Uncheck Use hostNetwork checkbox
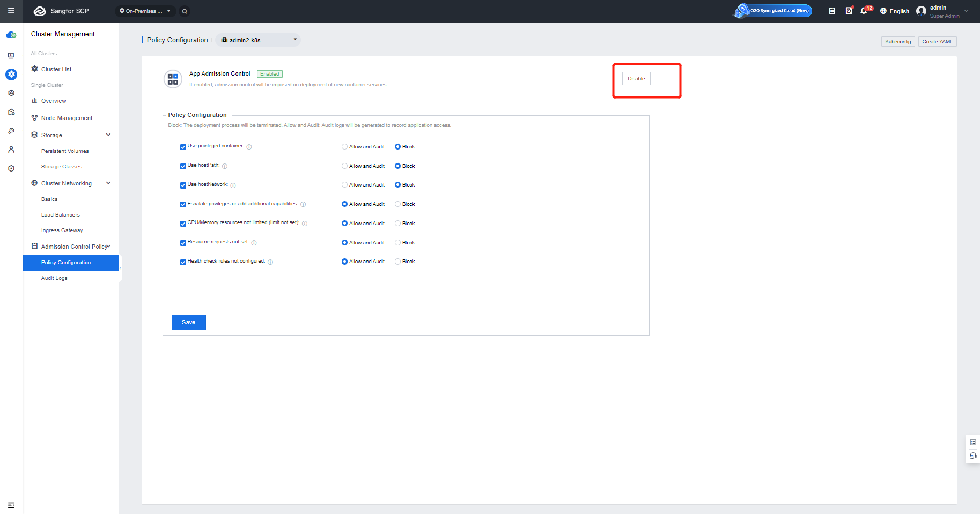This screenshot has height=514, width=980. (x=183, y=185)
